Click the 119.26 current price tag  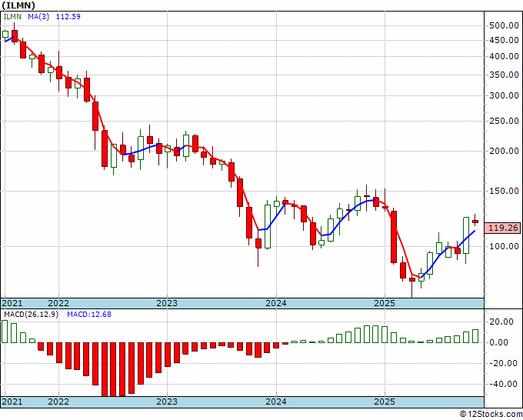point(503,228)
